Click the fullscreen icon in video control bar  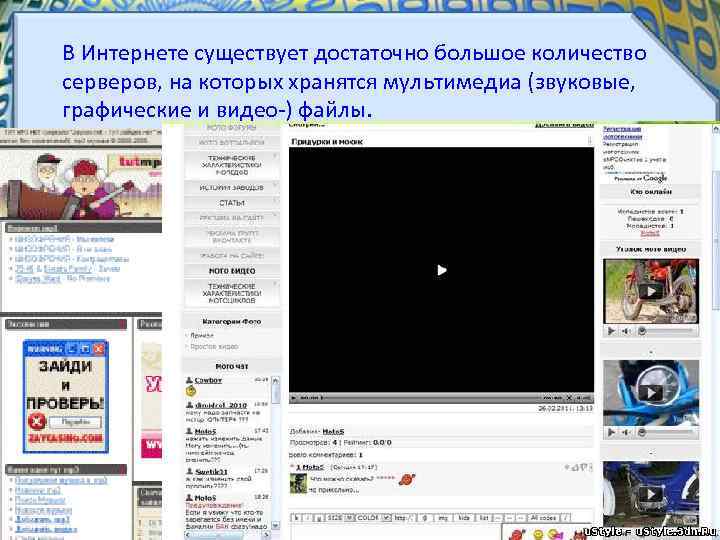pyautogui.click(x=569, y=398)
